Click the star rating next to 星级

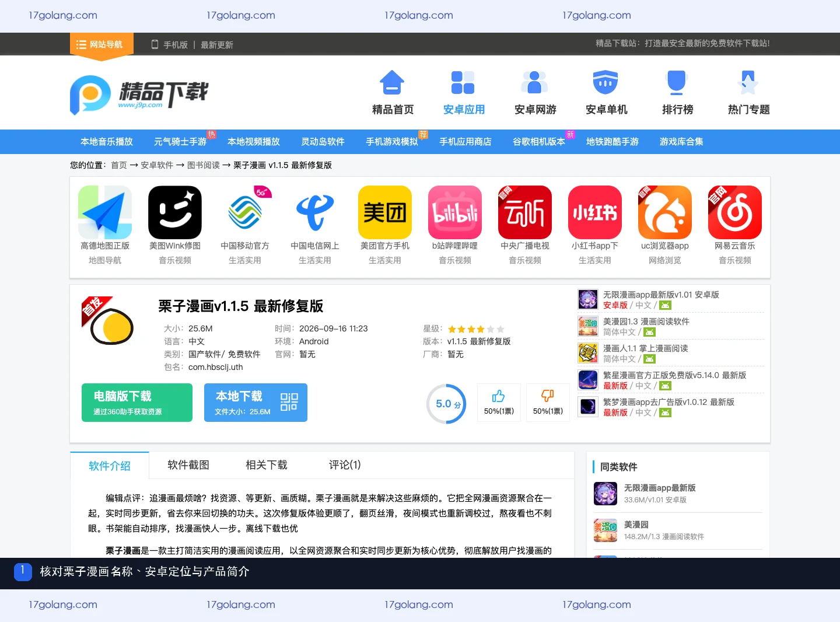(x=476, y=329)
